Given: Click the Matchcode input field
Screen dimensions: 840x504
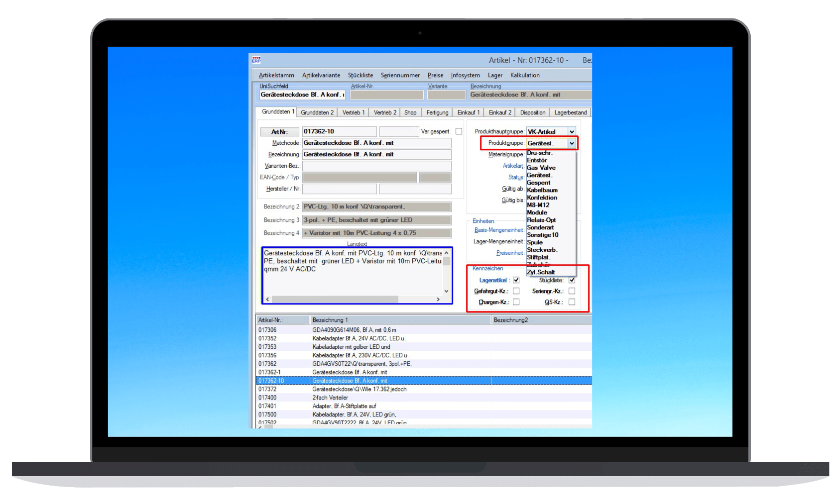Looking at the screenshot, I should pos(376,143).
